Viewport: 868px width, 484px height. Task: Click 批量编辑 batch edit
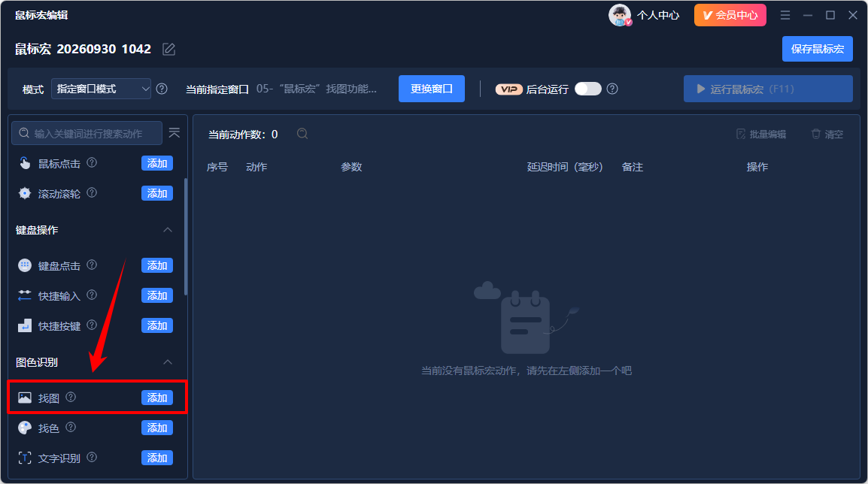click(x=761, y=134)
